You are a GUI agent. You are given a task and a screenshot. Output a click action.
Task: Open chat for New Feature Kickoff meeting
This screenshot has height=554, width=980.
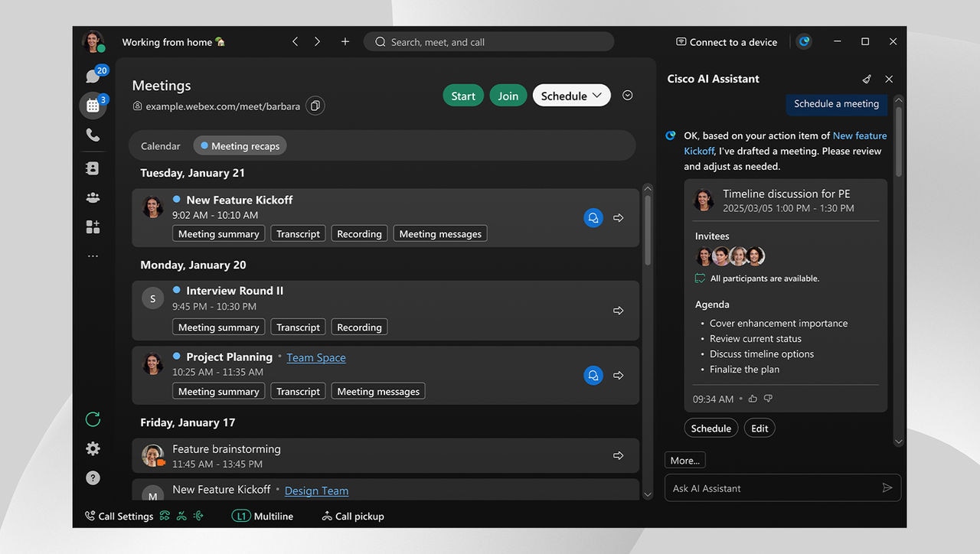coord(593,218)
